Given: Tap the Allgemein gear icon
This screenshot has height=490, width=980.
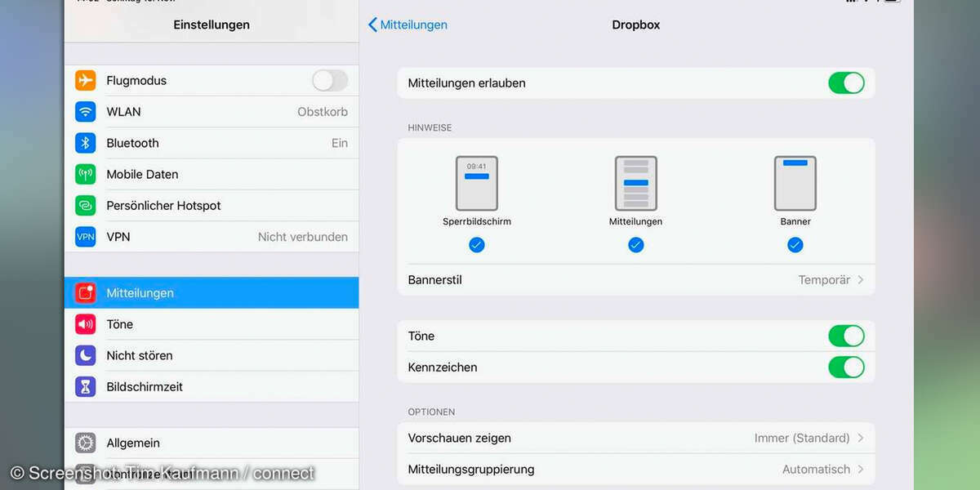Looking at the screenshot, I should [x=86, y=443].
